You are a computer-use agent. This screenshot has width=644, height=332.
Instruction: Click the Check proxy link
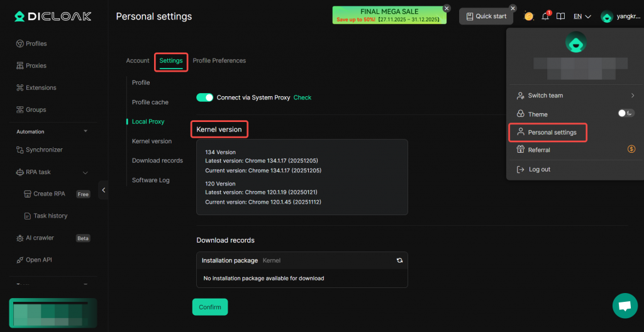click(303, 97)
